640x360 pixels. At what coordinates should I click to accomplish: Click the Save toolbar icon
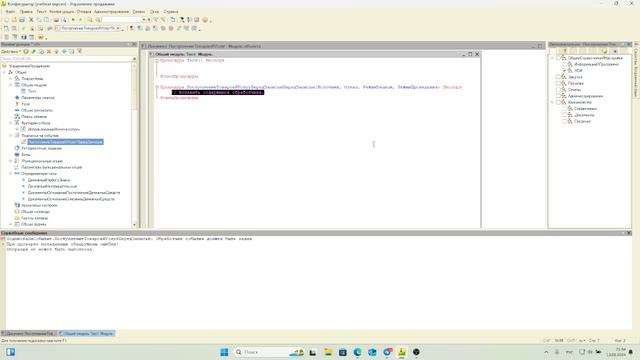tap(22, 20)
